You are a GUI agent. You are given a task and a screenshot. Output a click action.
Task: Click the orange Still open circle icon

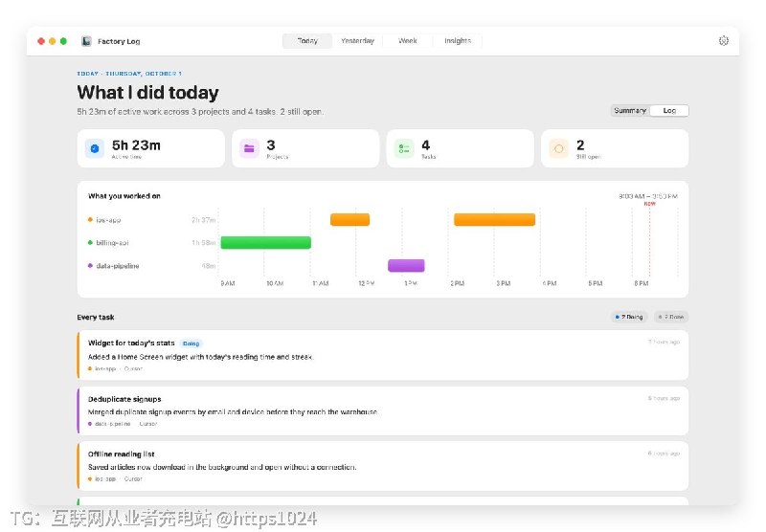point(559,148)
